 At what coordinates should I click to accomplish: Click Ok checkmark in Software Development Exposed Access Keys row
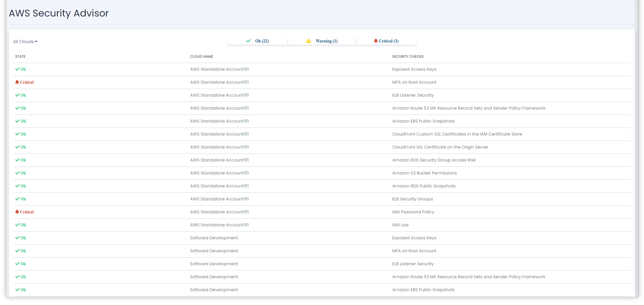point(17,238)
